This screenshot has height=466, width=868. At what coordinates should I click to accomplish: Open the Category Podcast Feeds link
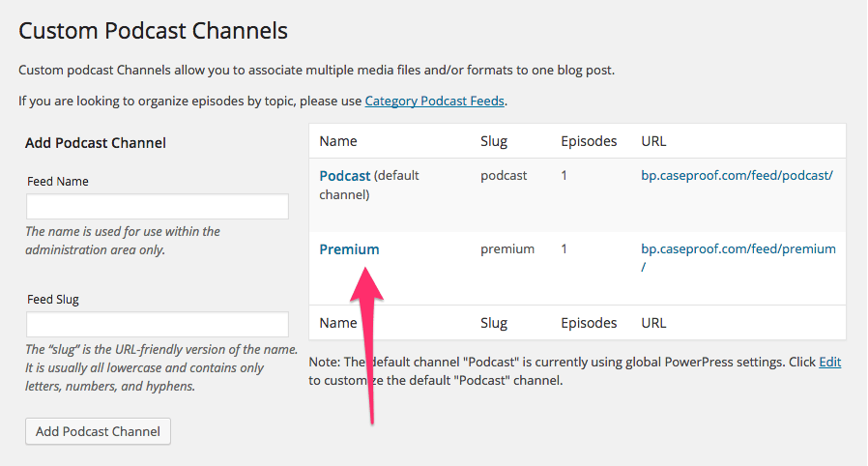[435, 101]
